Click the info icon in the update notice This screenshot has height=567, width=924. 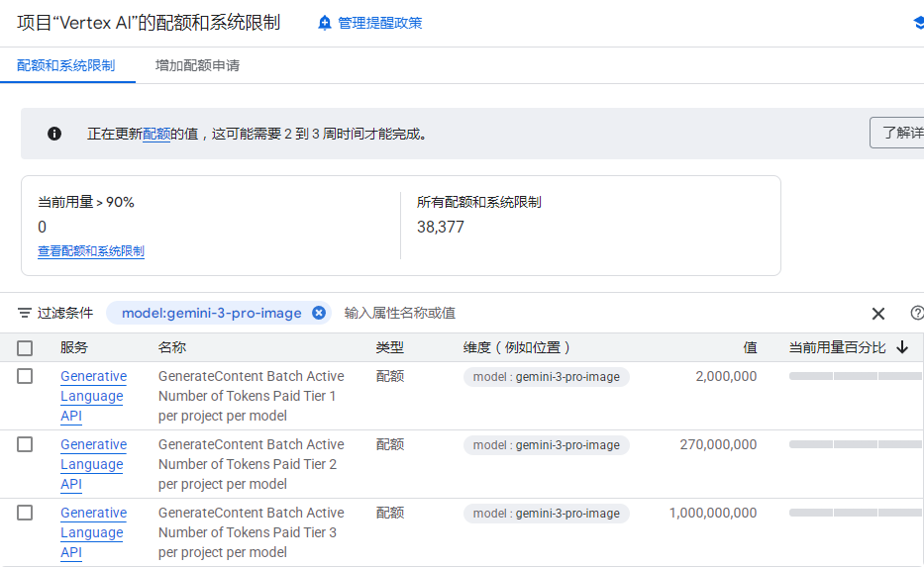(x=54, y=134)
